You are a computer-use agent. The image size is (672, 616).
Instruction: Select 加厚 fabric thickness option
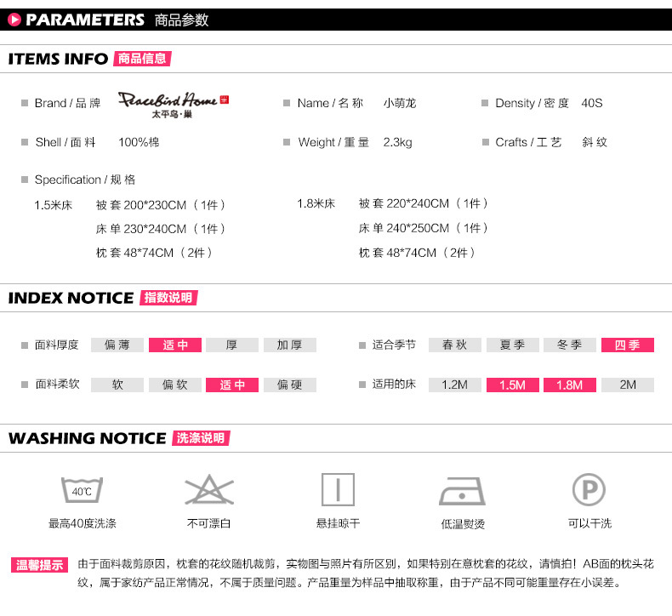pos(289,345)
